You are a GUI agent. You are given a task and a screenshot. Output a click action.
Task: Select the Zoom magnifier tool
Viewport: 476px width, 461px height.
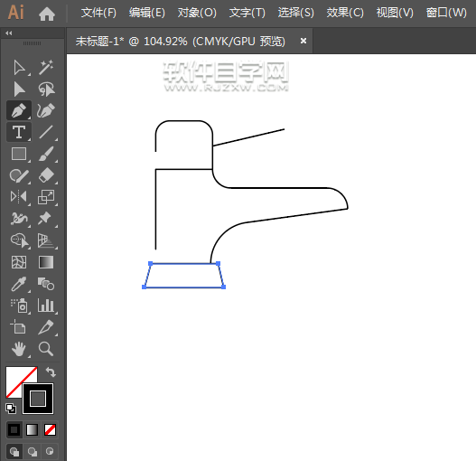pos(46,349)
